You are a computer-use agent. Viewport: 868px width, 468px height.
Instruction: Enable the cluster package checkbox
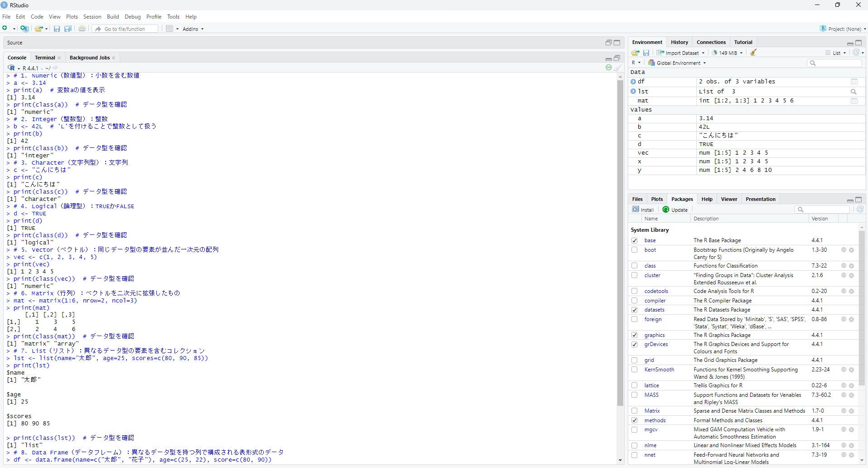coord(635,275)
